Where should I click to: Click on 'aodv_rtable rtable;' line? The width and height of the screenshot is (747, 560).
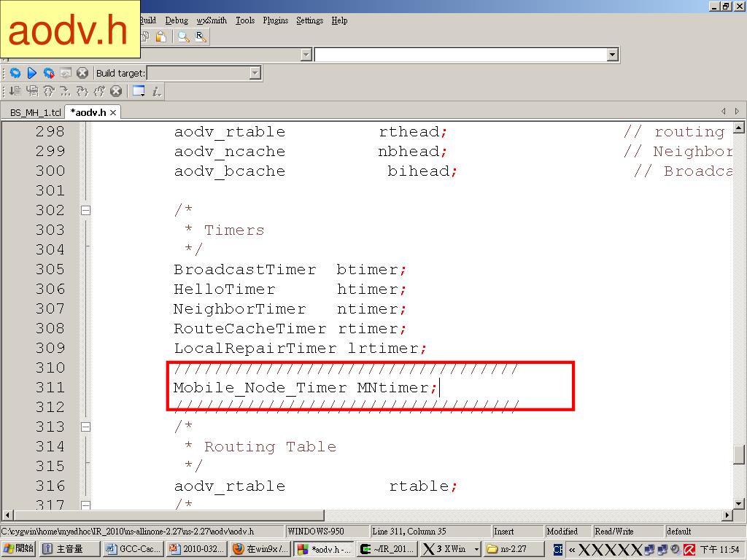click(315, 486)
